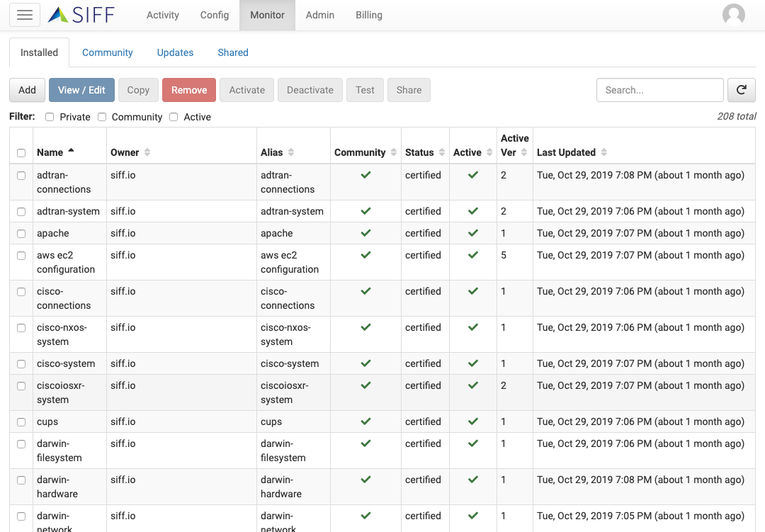Select the apache row checkbox
765x532 pixels.
click(x=21, y=233)
